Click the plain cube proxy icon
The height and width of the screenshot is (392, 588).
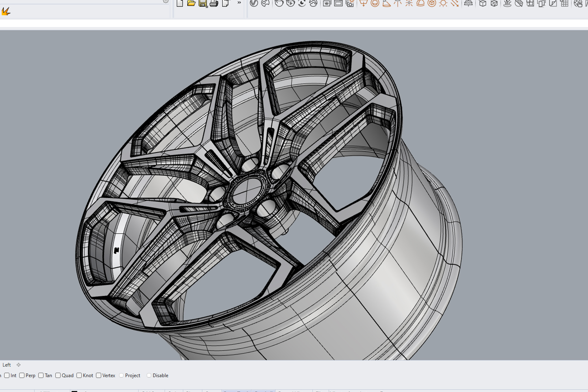483,3
